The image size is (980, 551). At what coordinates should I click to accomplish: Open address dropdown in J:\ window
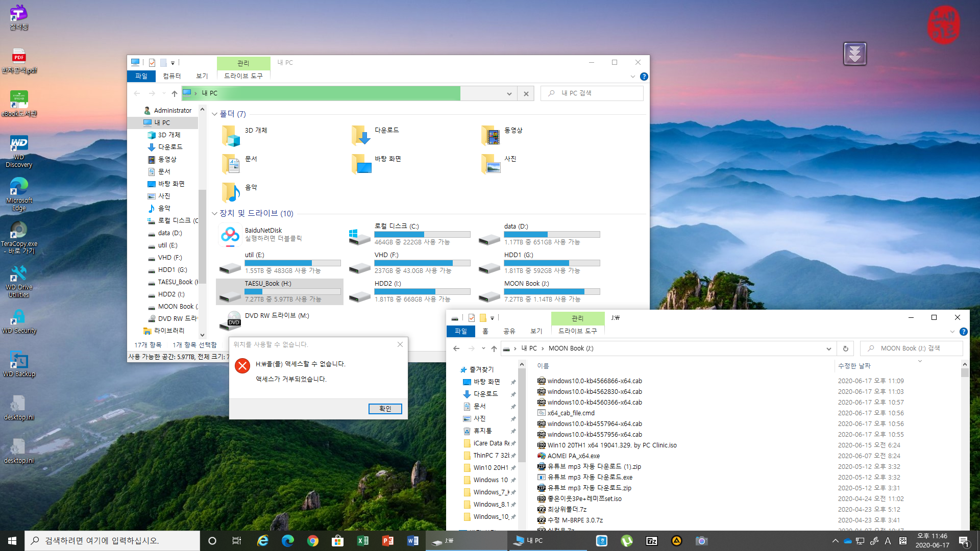tap(828, 348)
